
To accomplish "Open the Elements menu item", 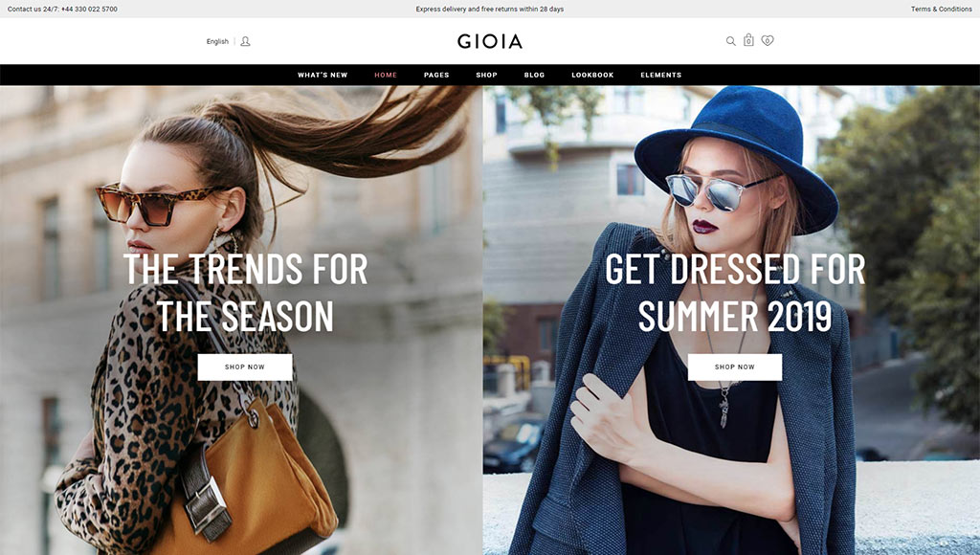I will click(660, 75).
